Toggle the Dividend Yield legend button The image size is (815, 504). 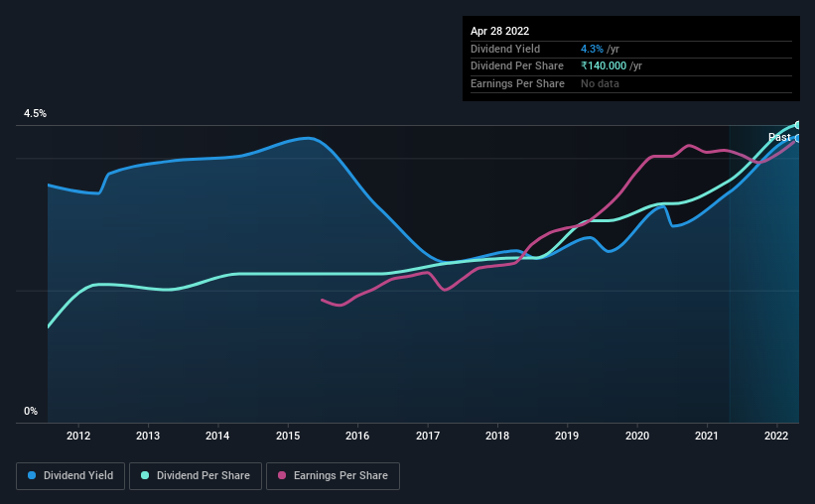click(70, 476)
